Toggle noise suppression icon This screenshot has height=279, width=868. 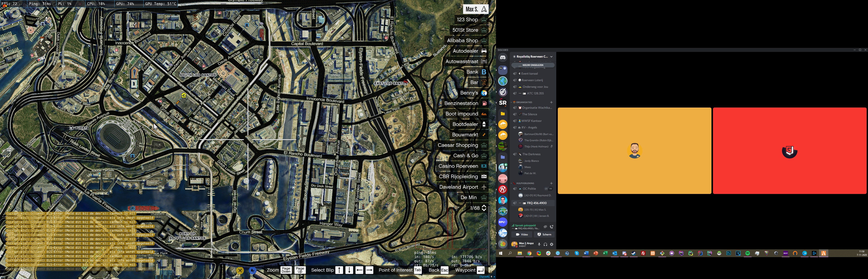(545, 227)
